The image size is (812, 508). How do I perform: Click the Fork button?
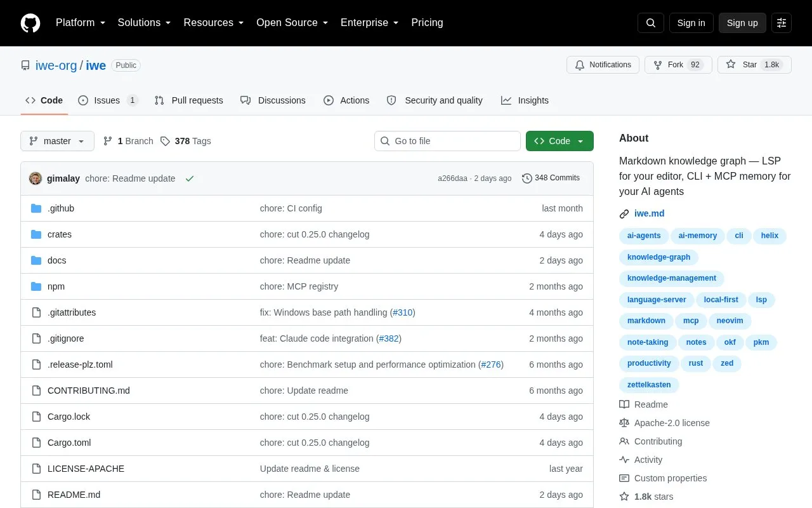tap(678, 65)
